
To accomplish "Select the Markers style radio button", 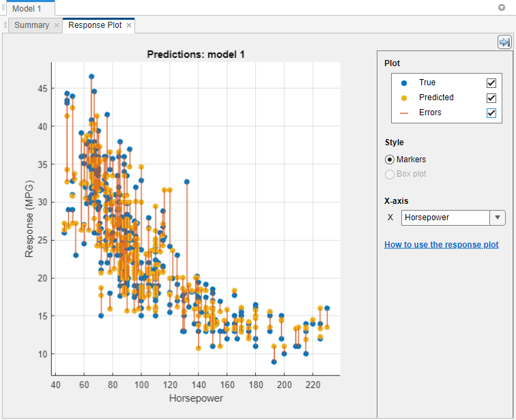I will pyautogui.click(x=390, y=160).
